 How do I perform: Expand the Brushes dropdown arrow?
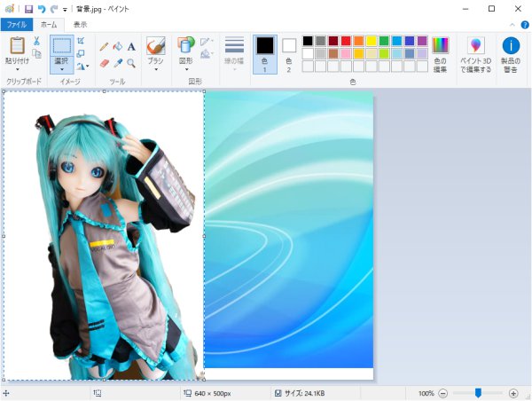[156, 69]
